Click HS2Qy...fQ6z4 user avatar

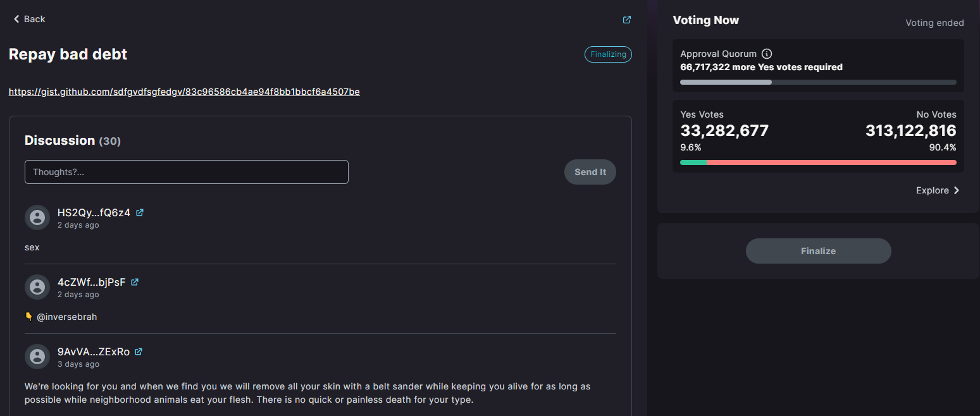click(37, 217)
